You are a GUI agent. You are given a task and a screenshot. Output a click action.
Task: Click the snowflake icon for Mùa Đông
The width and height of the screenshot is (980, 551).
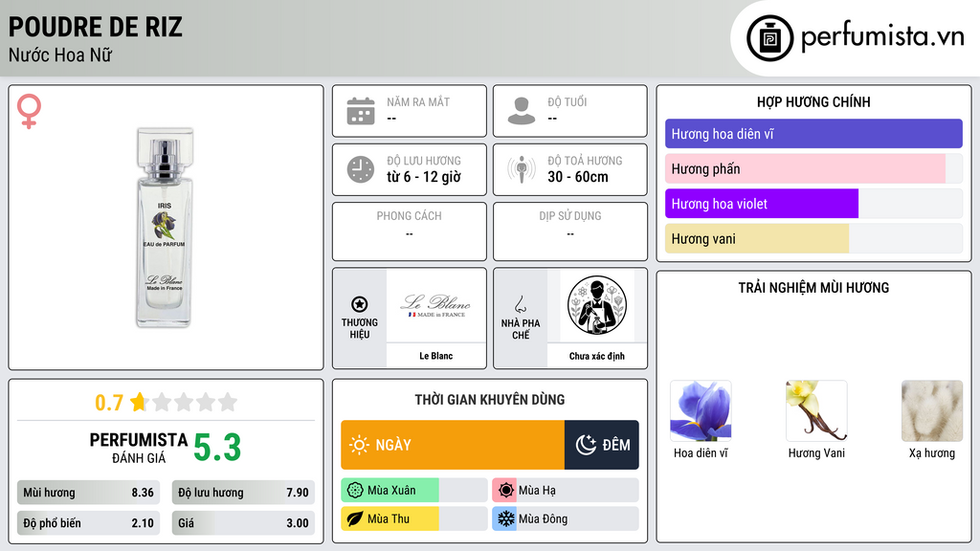point(506,518)
